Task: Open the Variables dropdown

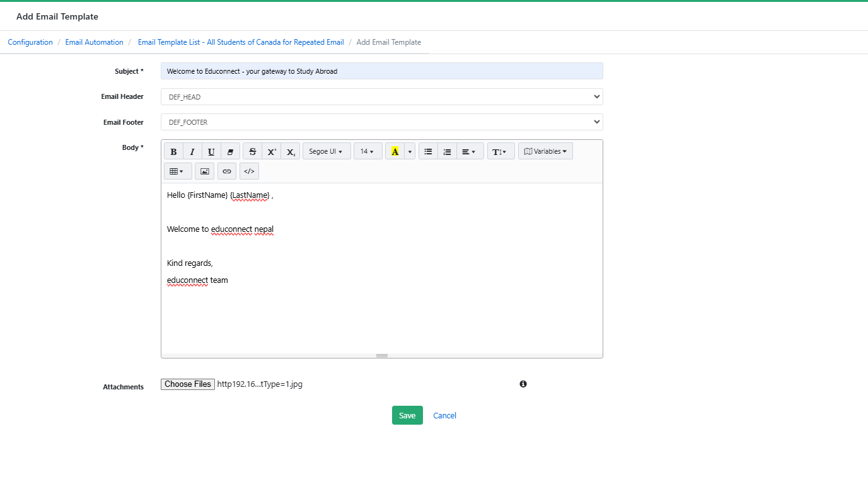Action: click(545, 151)
